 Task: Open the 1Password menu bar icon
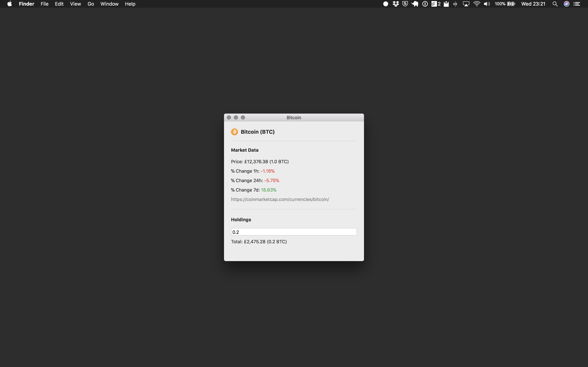425,4
